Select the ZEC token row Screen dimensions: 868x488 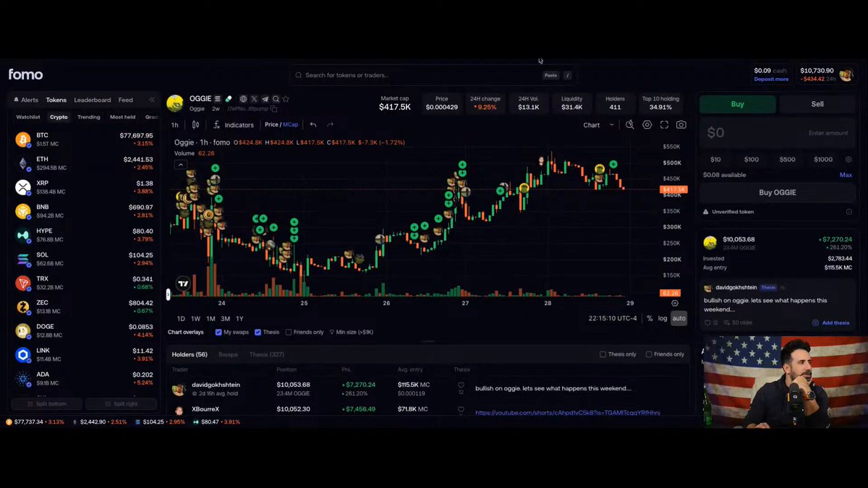tap(85, 307)
